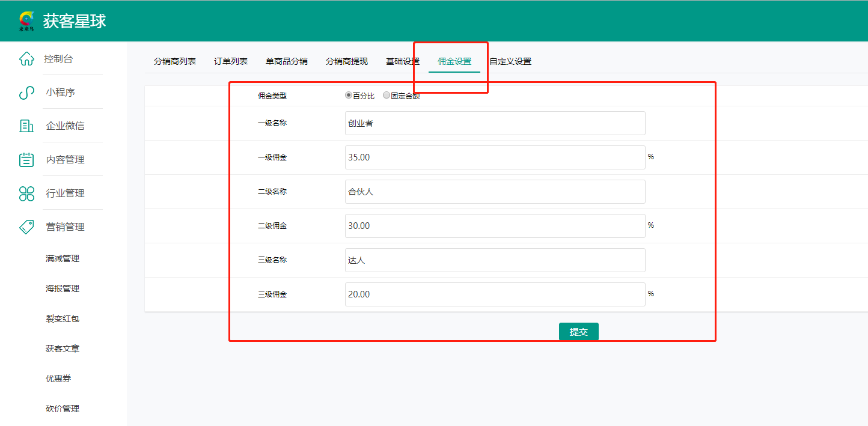Open 满减管理 in the sidebar
The height and width of the screenshot is (426, 868).
(x=63, y=259)
